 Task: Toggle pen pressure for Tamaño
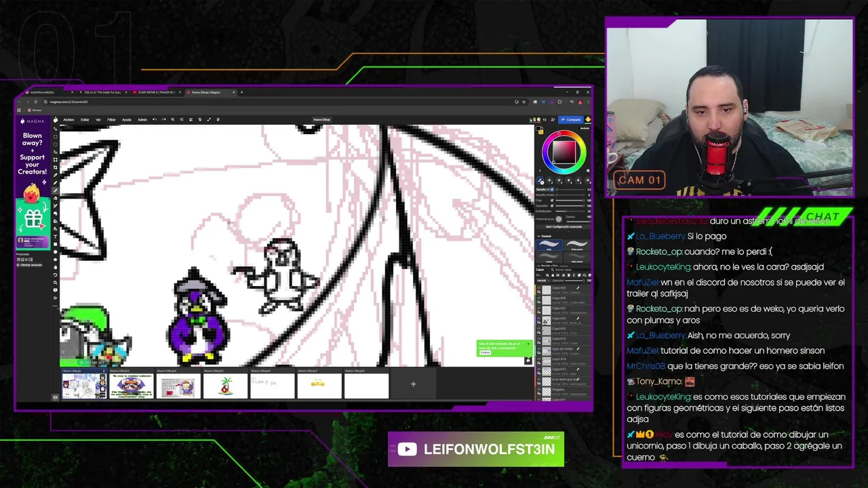[x=552, y=189]
